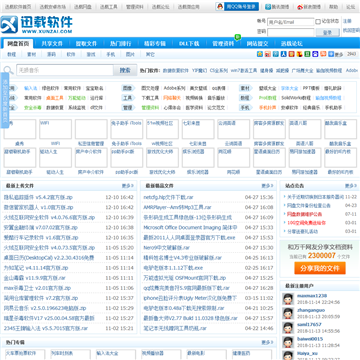Open the Sina Weibo icon link

300,7
